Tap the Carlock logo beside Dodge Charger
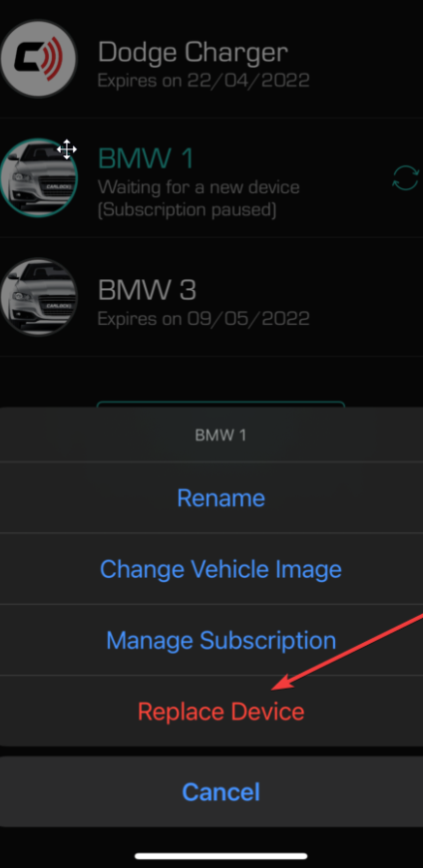The height and width of the screenshot is (868, 423). (x=39, y=59)
